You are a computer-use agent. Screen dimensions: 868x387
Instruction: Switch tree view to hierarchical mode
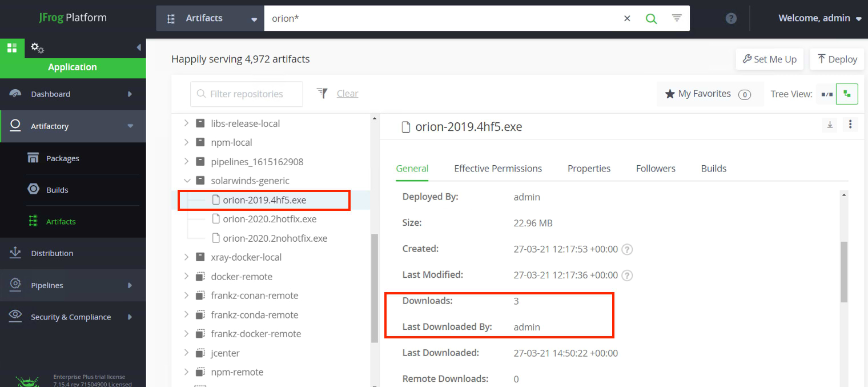(x=847, y=94)
